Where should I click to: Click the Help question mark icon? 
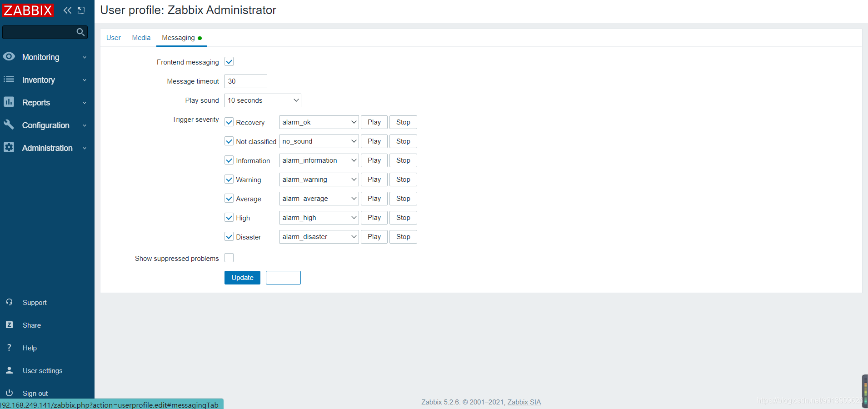[9, 348]
